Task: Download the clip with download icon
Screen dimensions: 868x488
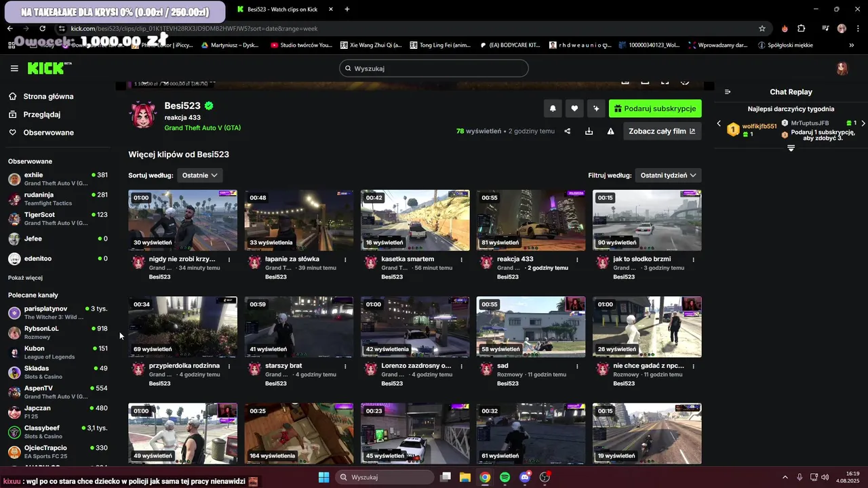Action: (x=589, y=131)
